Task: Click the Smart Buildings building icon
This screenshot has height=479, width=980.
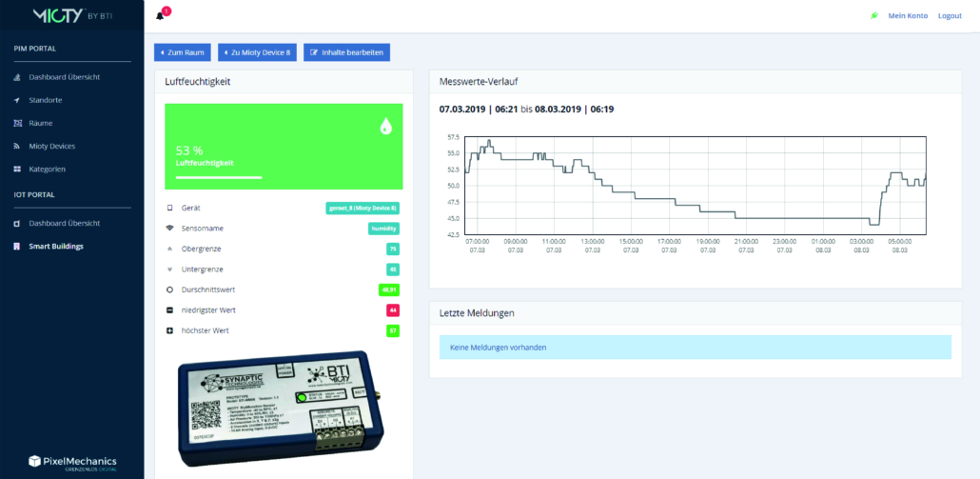Action: 16,246
